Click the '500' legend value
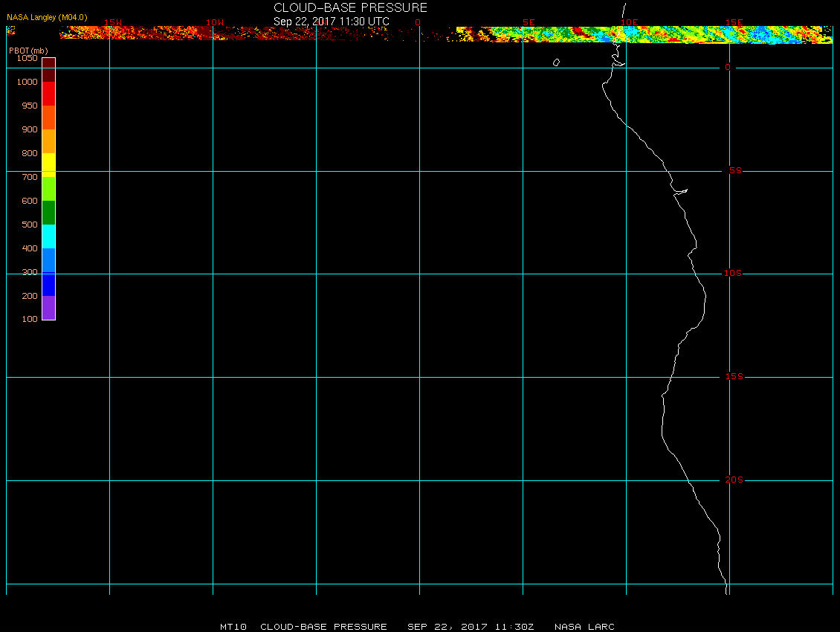Image resolution: width=840 pixels, height=632 pixels. click(x=30, y=225)
